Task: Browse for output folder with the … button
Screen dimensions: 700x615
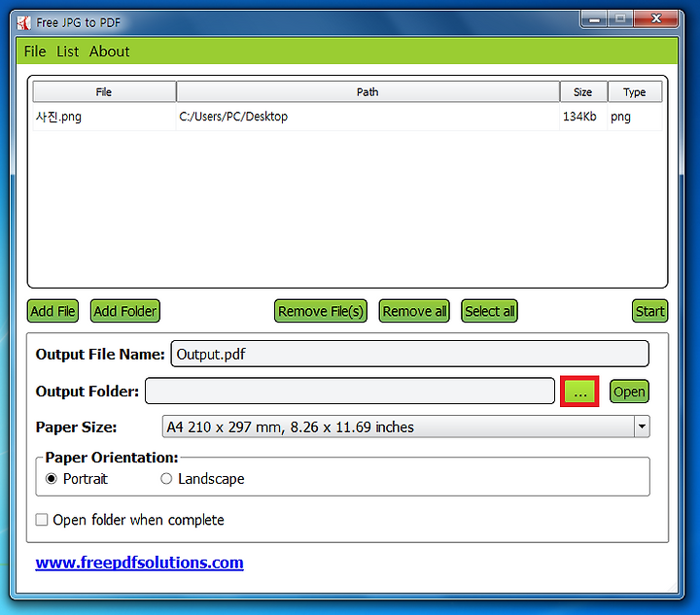Action: (579, 392)
